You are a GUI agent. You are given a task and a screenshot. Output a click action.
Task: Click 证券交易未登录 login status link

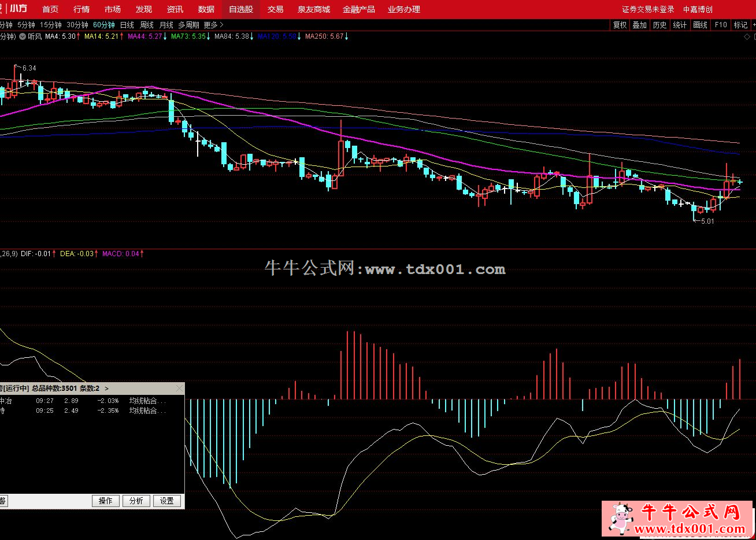[648, 9]
